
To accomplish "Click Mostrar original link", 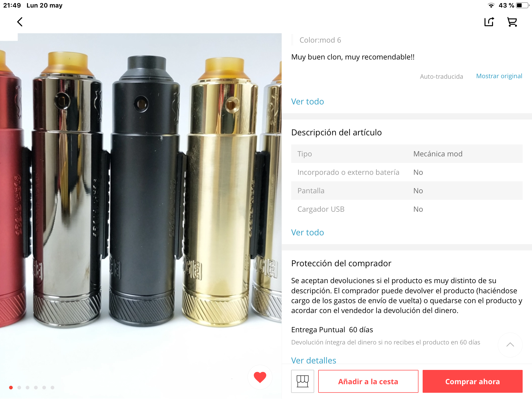I will click(x=499, y=76).
